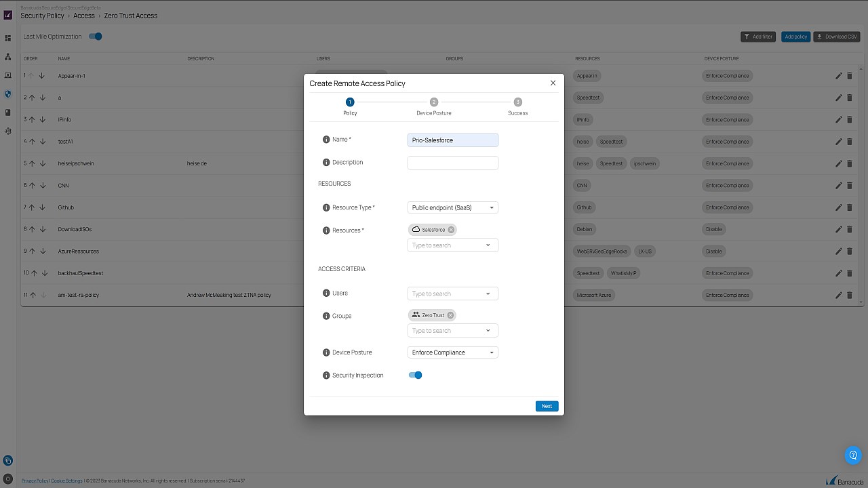Select the Policy step in wizard
The width and height of the screenshot is (868, 488).
coord(350,107)
